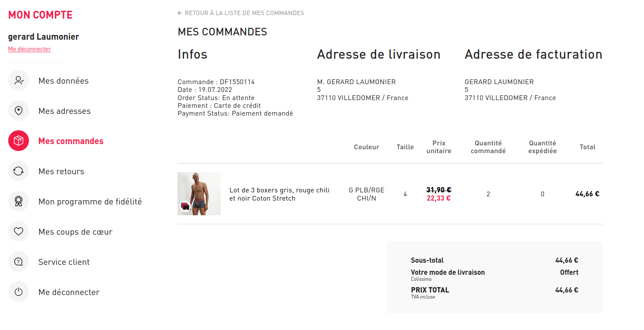Click the heart icon for Mes coups de cœur
Viewport: 644px width, 330px height.
pyautogui.click(x=19, y=232)
